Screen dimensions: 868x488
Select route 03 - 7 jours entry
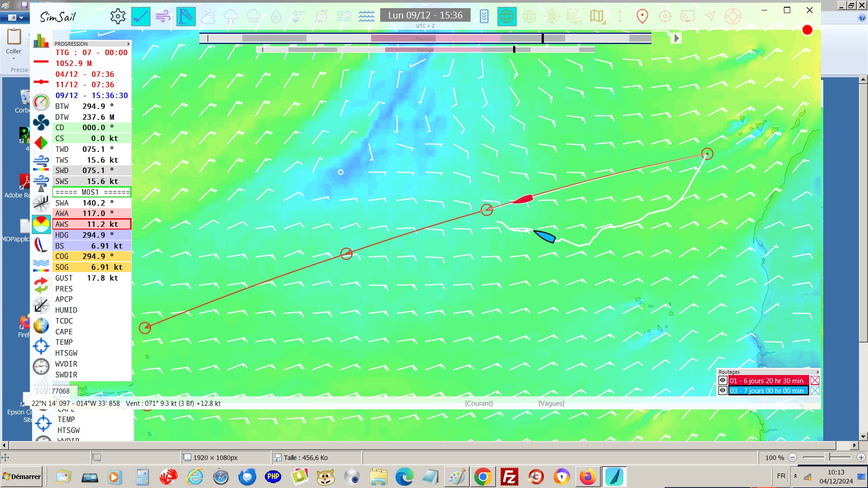click(x=768, y=390)
